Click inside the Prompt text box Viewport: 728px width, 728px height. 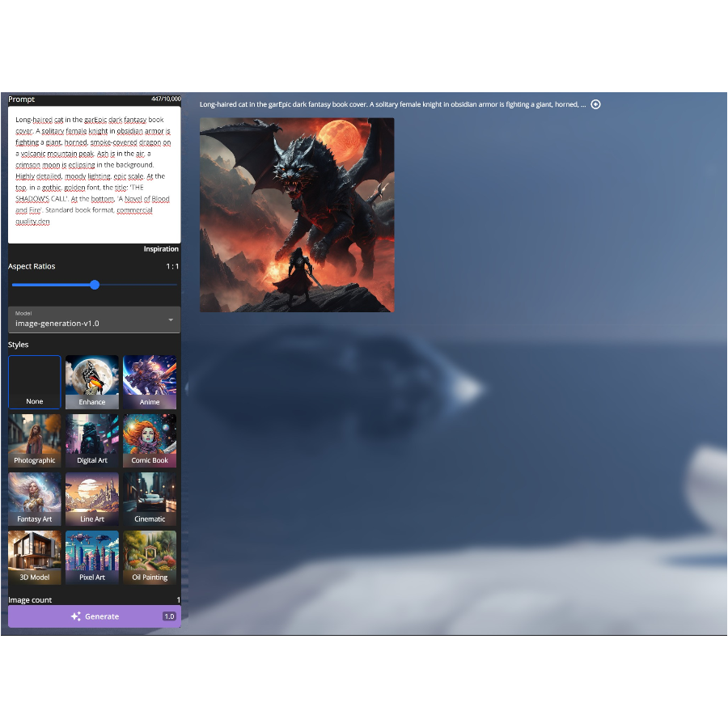tap(94, 174)
